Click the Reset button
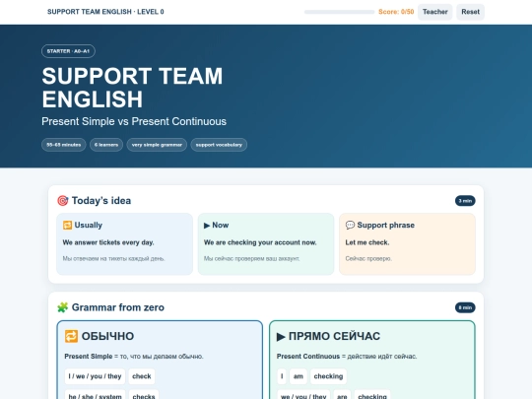 pos(470,12)
